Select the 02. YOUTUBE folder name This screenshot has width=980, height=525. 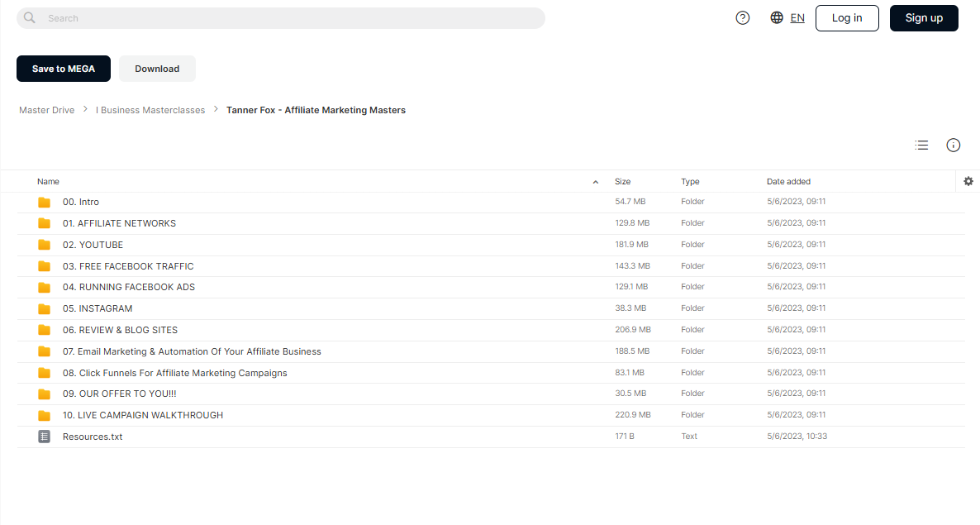(93, 245)
